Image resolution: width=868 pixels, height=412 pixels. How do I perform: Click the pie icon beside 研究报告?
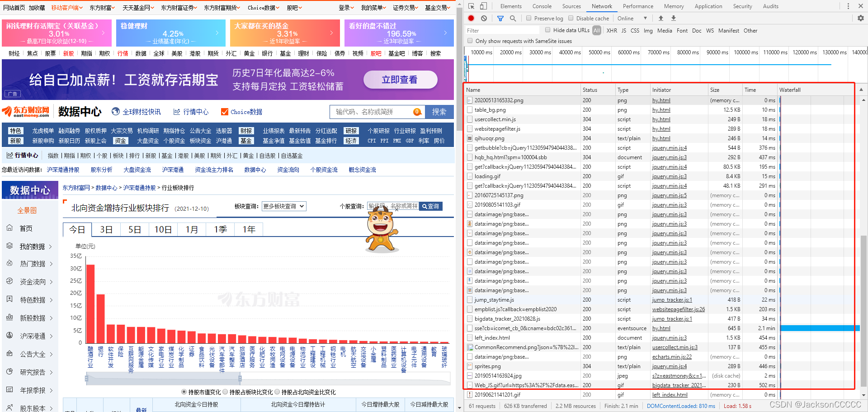pyautogui.click(x=9, y=372)
